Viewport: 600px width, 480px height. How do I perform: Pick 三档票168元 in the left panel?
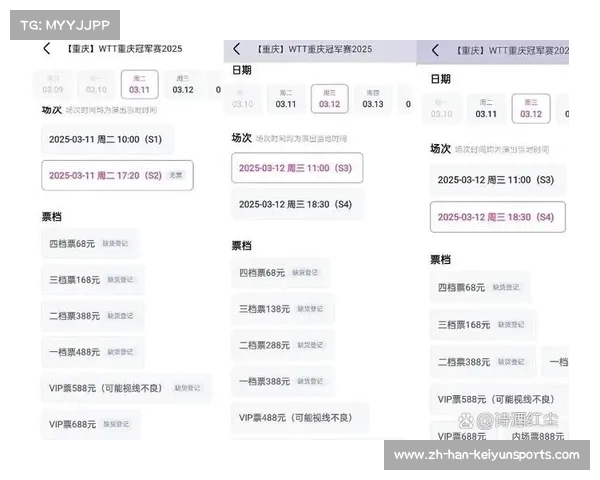tap(93, 280)
